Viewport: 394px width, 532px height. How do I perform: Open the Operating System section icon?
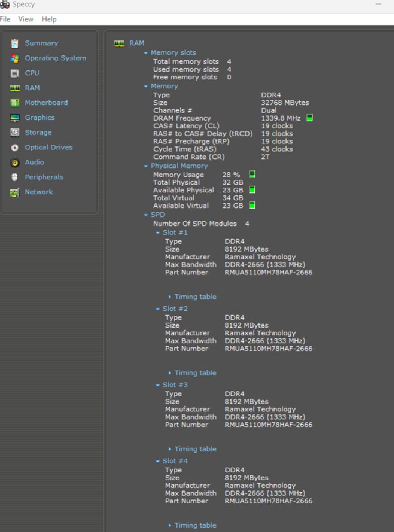pyautogui.click(x=15, y=58)
